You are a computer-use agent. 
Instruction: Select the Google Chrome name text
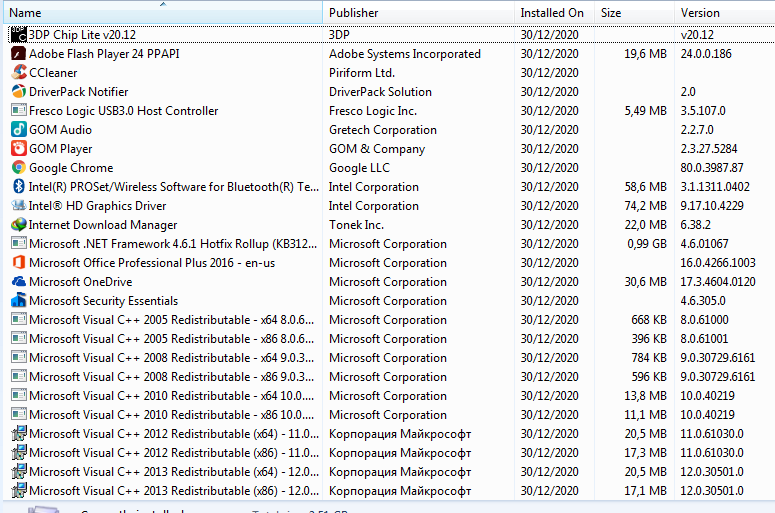71,168
